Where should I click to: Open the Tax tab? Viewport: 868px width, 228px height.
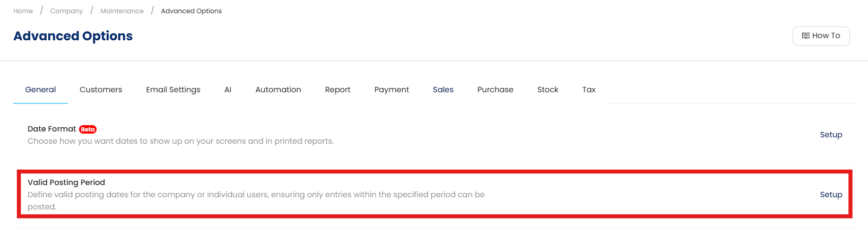588,90
